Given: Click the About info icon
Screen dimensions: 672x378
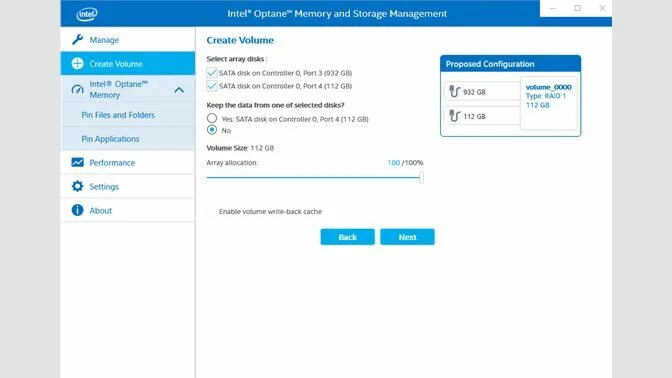Looking at the screenshot, I should (x=77, y=210).
